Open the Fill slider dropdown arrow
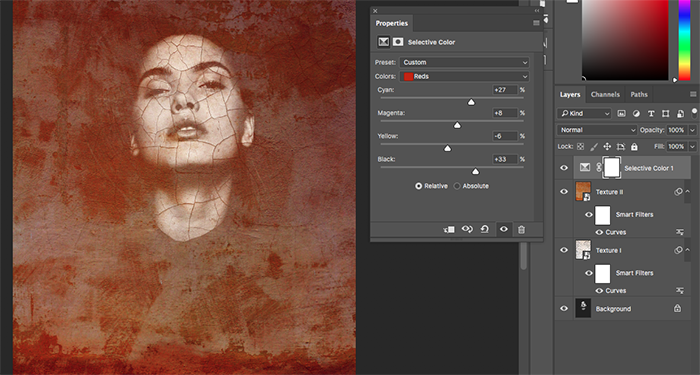The image size is (700, 375). click(692, 146)
